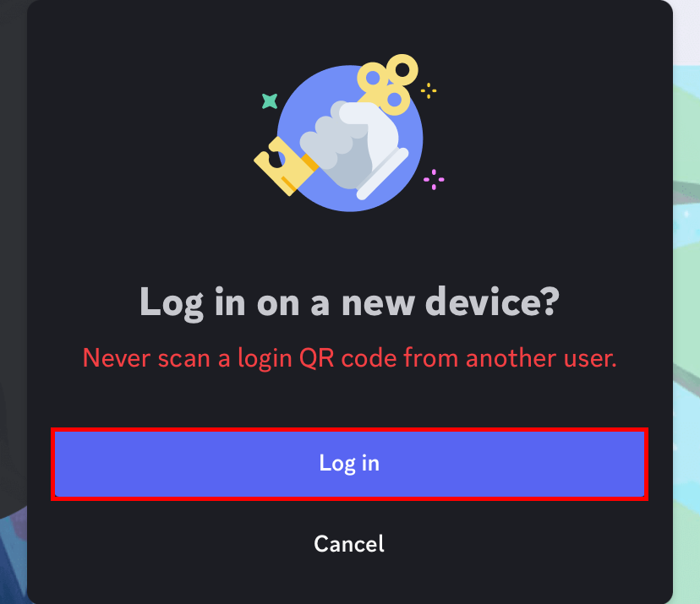700x604 pixels.
Task: Click the golden key's looped handle
Action: point(387,84)
